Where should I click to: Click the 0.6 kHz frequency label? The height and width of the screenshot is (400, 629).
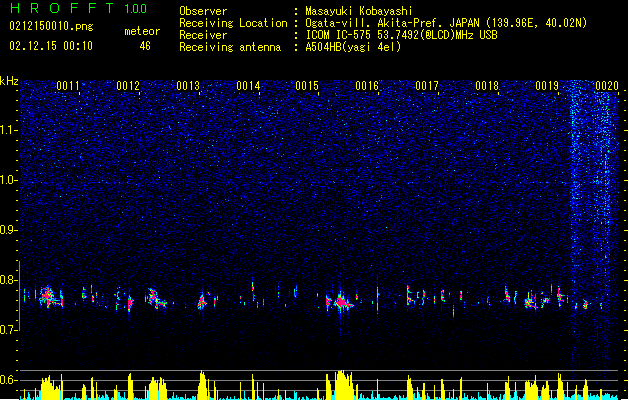8,380
